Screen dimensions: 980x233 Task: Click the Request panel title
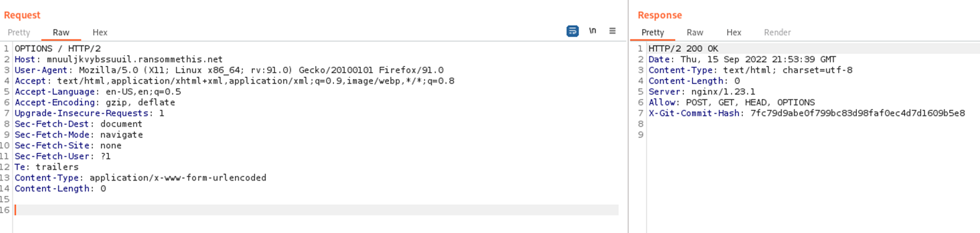click(22, 15)
